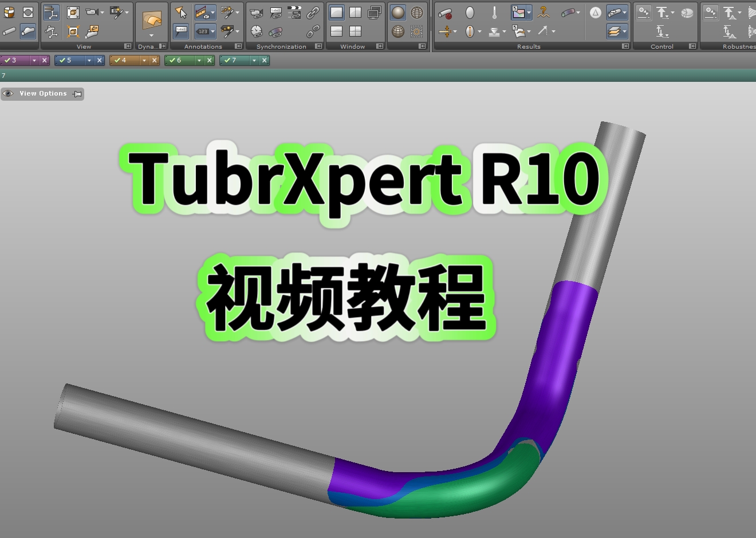This screenshot has height=538, width=756.
Task: Close tab 3
Action: tap(45, 60)
